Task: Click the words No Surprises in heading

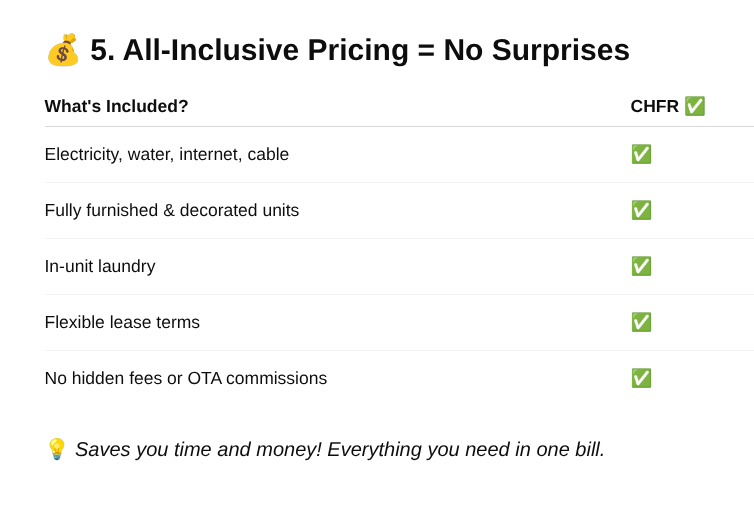Action: [537, 50]
